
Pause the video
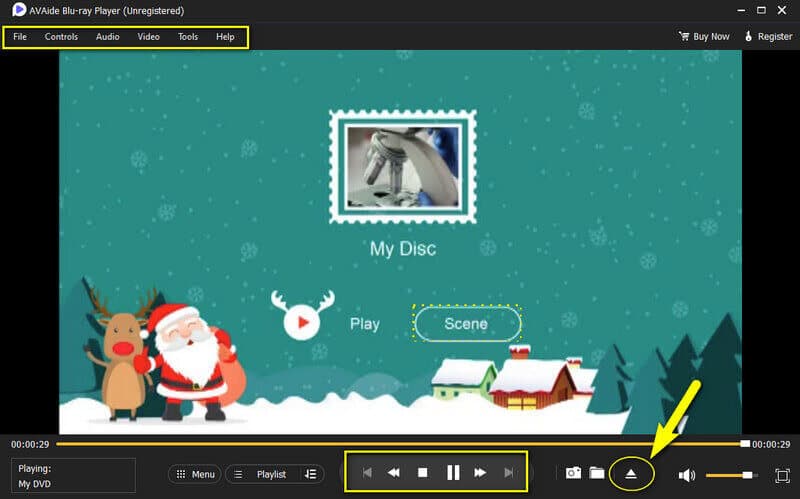click(x=453, y=472)
